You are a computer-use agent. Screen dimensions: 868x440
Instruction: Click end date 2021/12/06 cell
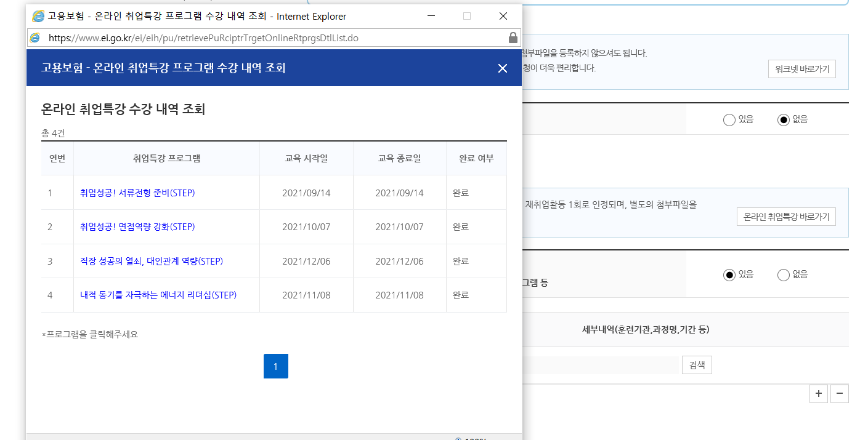point(399,261)
